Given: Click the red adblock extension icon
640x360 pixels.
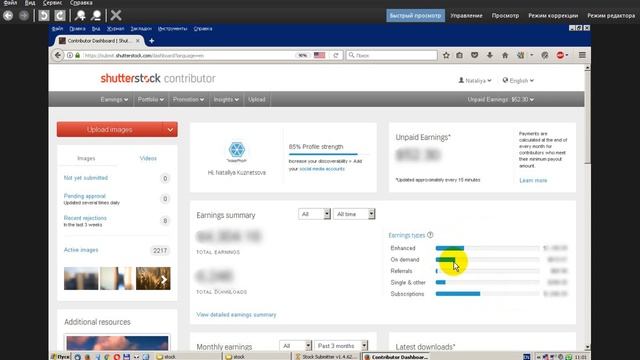Looking at the screenshot, I should click(560, 55).
